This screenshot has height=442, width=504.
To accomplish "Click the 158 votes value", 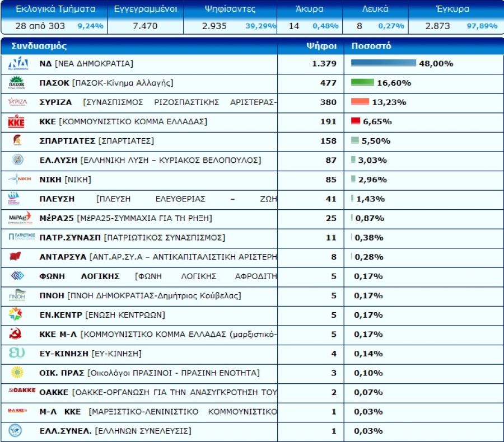I will (328, 140).
